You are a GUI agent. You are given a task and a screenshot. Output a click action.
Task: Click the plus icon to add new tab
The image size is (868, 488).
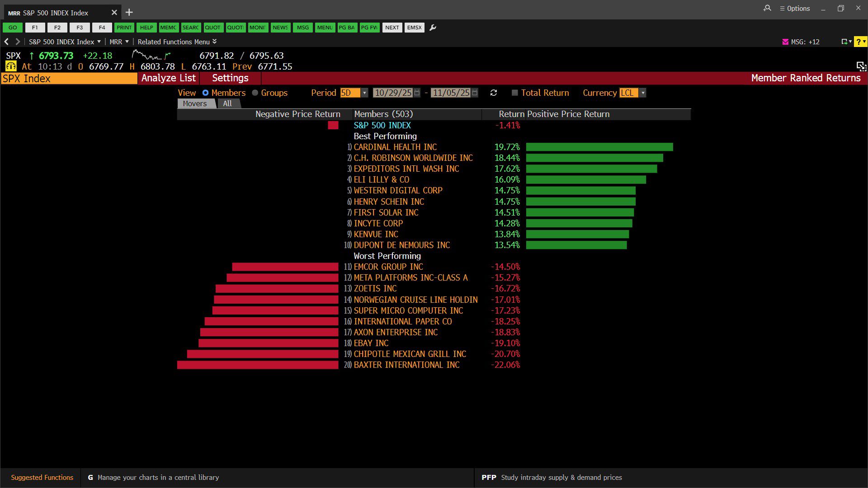pyautogui.click(x=129, y=12)
